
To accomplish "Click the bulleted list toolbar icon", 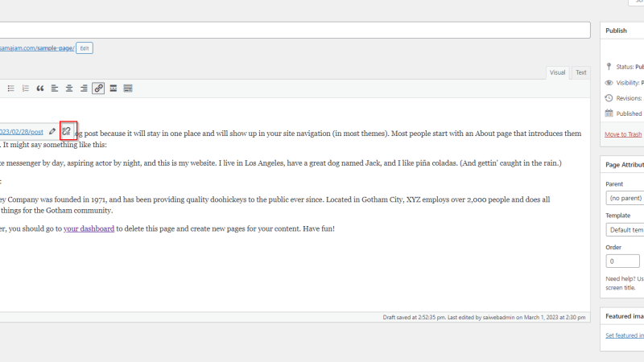I will coord(11,88).
